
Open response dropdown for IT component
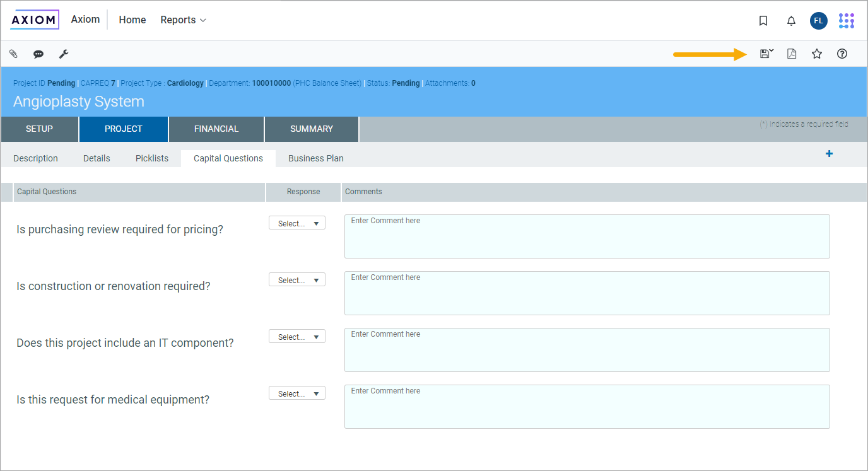(297, 337)
